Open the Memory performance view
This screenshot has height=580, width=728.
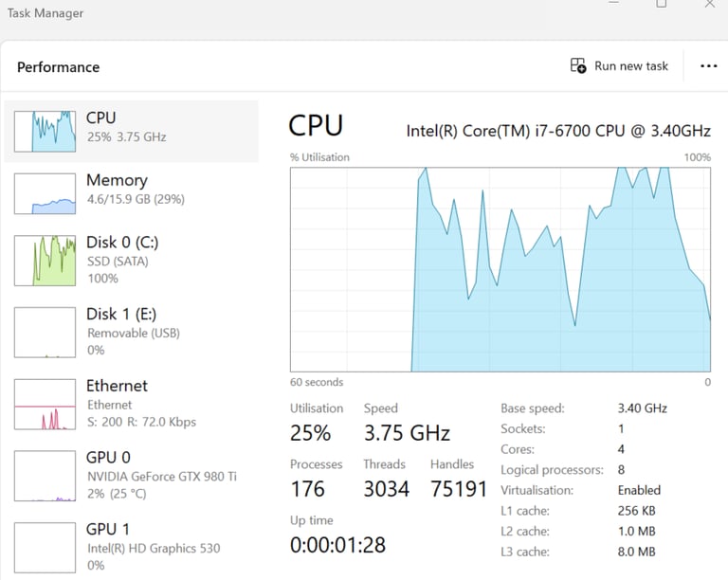[117, 180]
